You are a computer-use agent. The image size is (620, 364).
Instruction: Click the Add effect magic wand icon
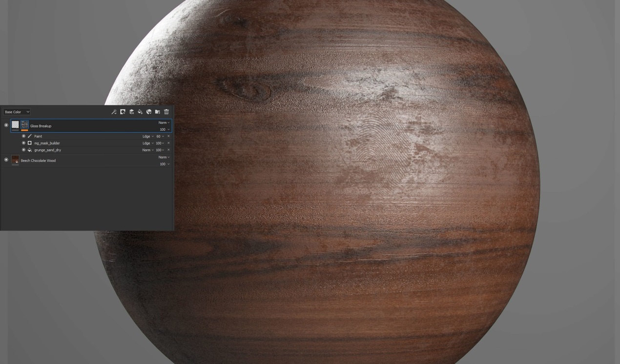[x=114, y=112]
